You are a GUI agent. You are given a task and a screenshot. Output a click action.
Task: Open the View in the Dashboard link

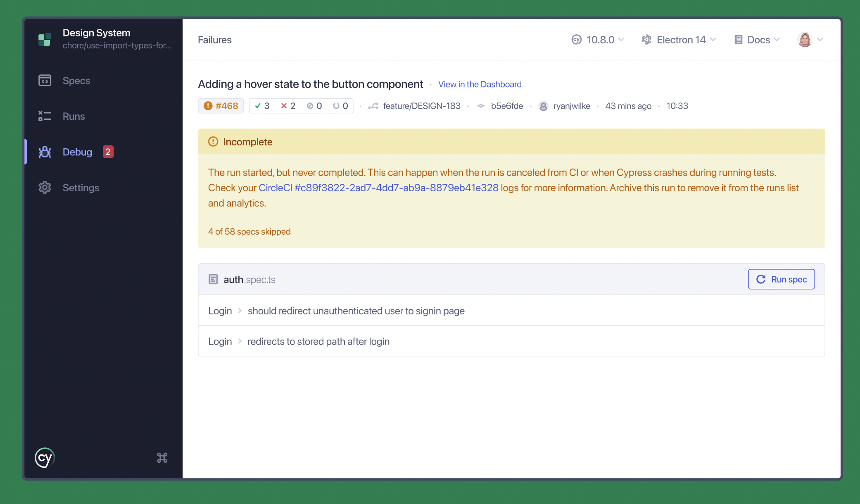(x=480, y=84)
